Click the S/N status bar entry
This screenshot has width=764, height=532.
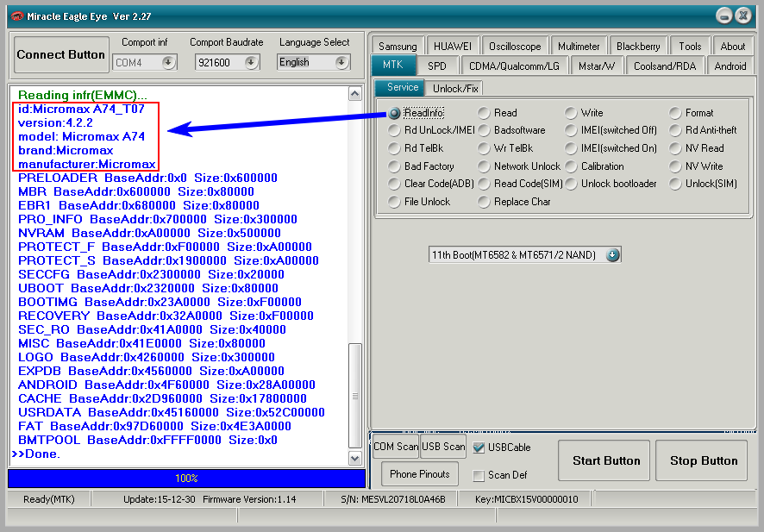click(392, 499)
